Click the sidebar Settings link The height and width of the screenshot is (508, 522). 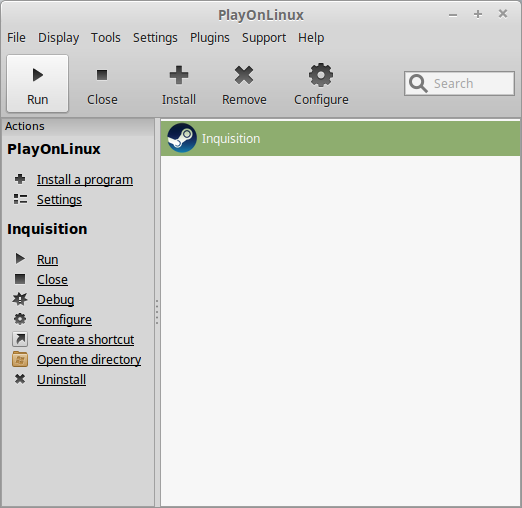point(59,200)
